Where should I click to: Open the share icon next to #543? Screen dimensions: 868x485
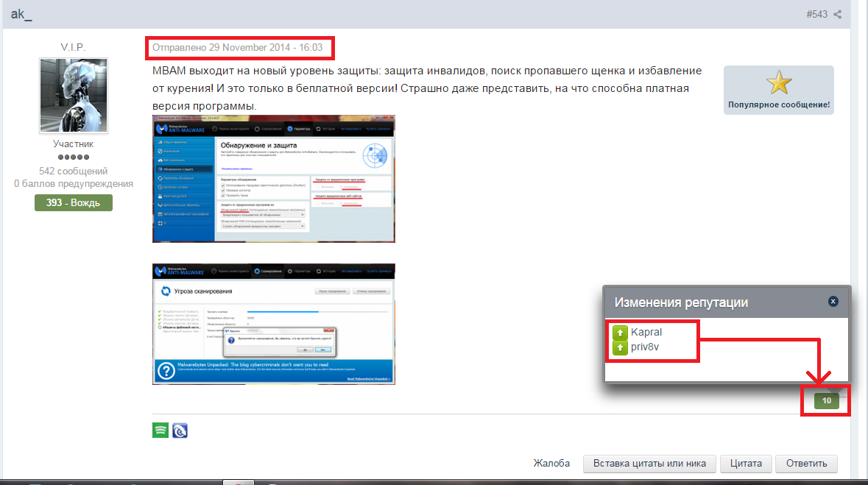click(838, 15)
